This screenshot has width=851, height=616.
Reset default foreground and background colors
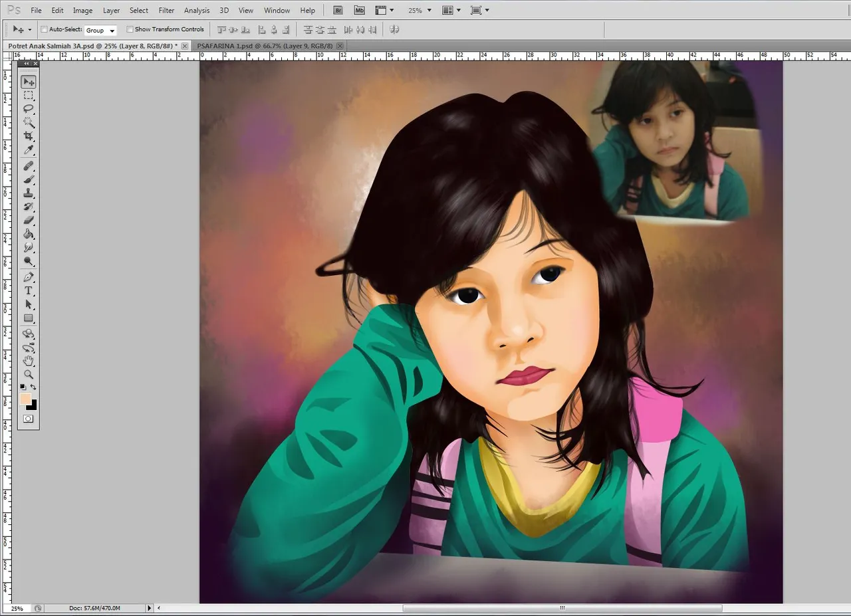23,387
